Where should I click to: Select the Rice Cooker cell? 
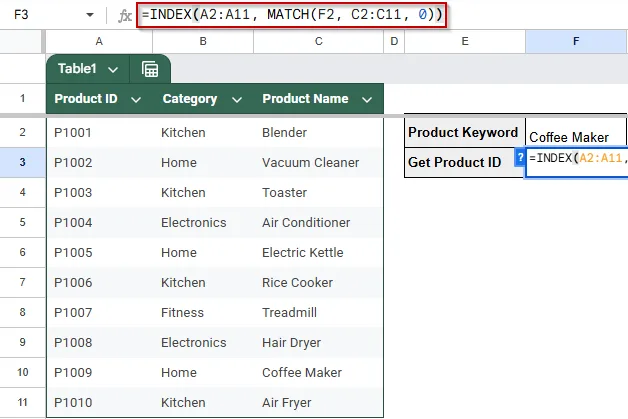coord(318,282)
